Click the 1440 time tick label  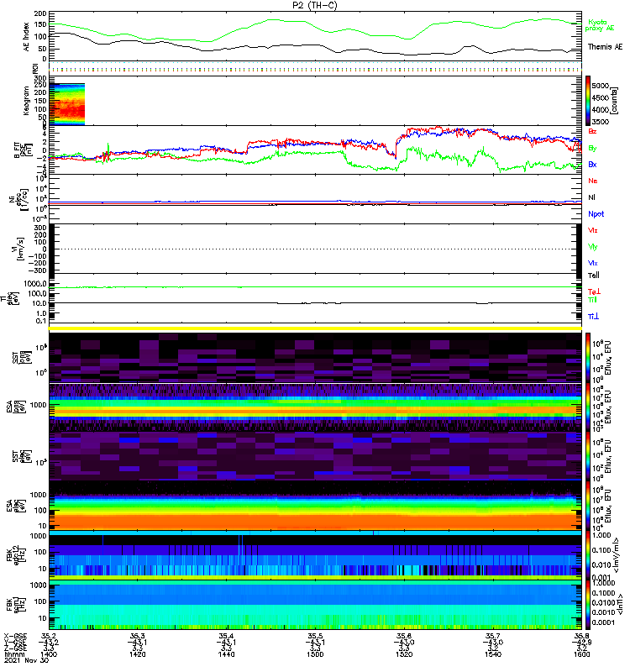[226, 654]
